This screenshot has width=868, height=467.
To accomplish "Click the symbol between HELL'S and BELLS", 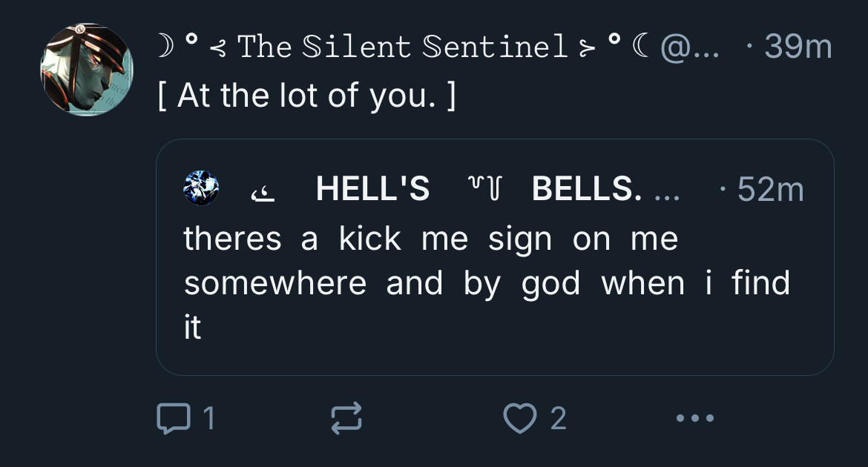I will pyautogui.click(x=481, y=189).
